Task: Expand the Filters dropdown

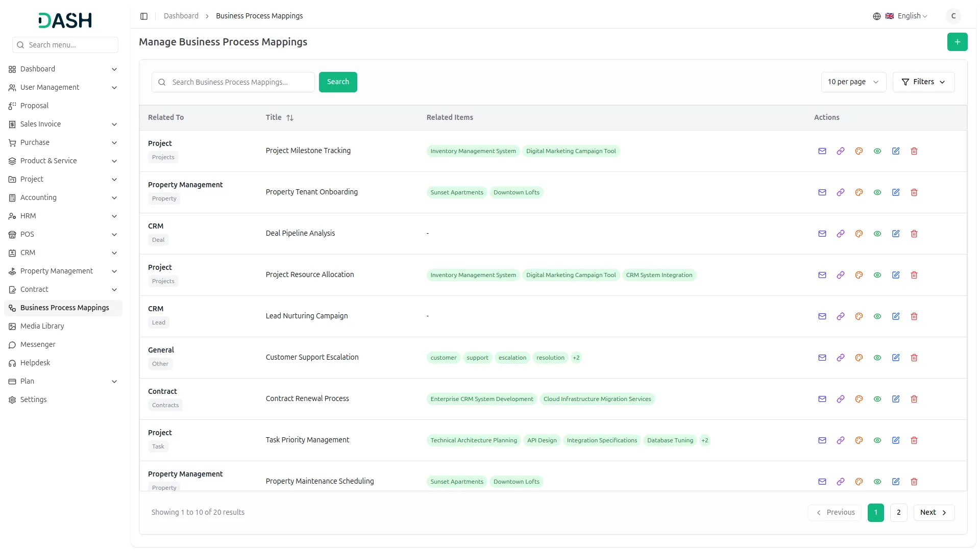Action: tap(923, 82)
